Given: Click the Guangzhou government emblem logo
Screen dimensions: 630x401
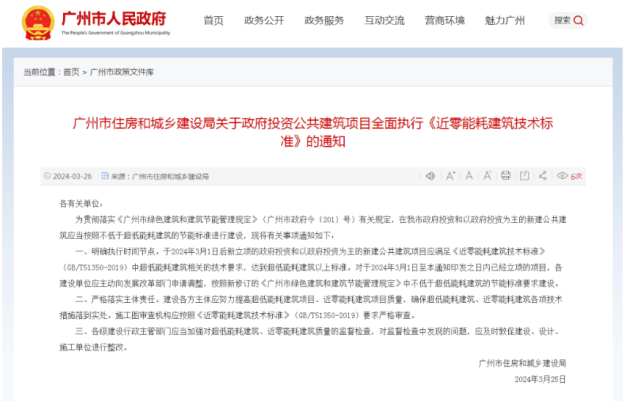Looking at the screenshot, I should [x=38, y=20].
